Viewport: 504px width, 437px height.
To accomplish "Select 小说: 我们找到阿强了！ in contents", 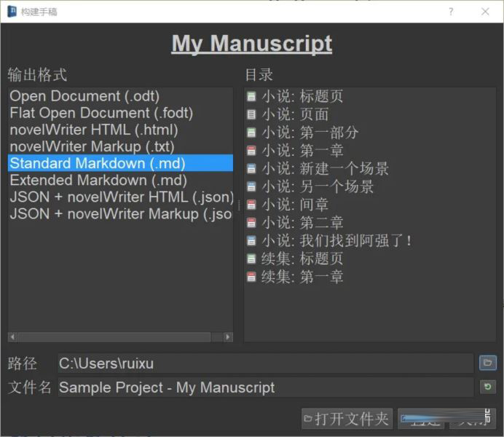I will click(x=370, y=240).
